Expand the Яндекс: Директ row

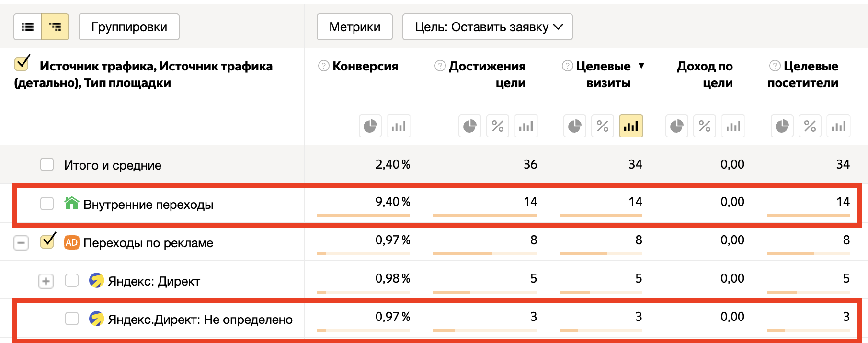(x=46, y=281)
